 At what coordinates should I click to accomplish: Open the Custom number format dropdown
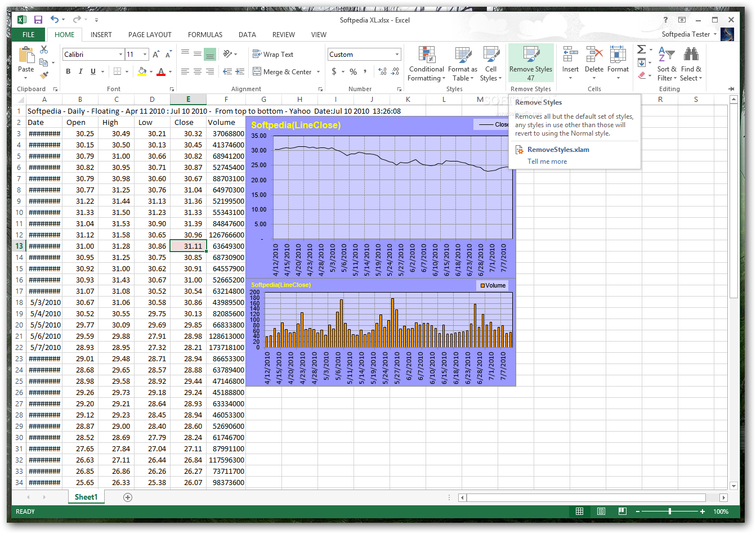click(397, 55)
